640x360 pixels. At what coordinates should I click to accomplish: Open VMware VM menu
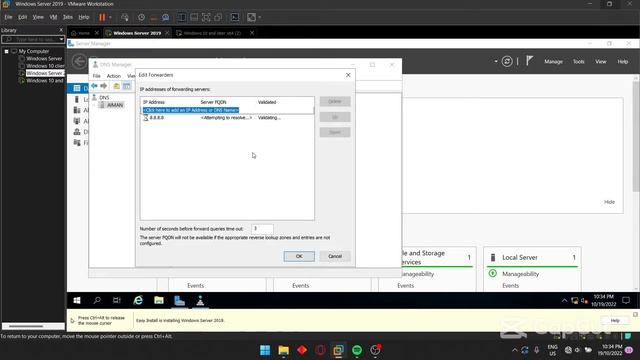point(53,17)
